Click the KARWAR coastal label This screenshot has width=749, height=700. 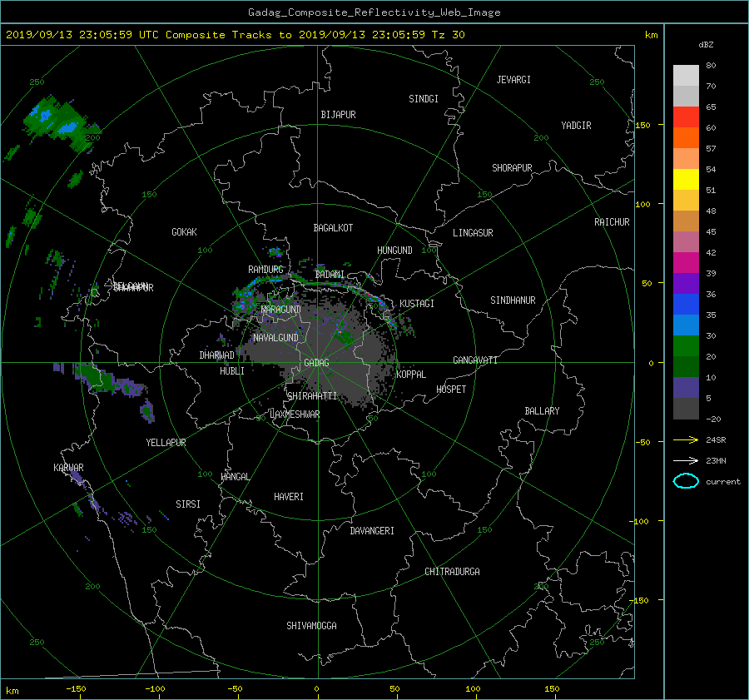tap(68, 467)
